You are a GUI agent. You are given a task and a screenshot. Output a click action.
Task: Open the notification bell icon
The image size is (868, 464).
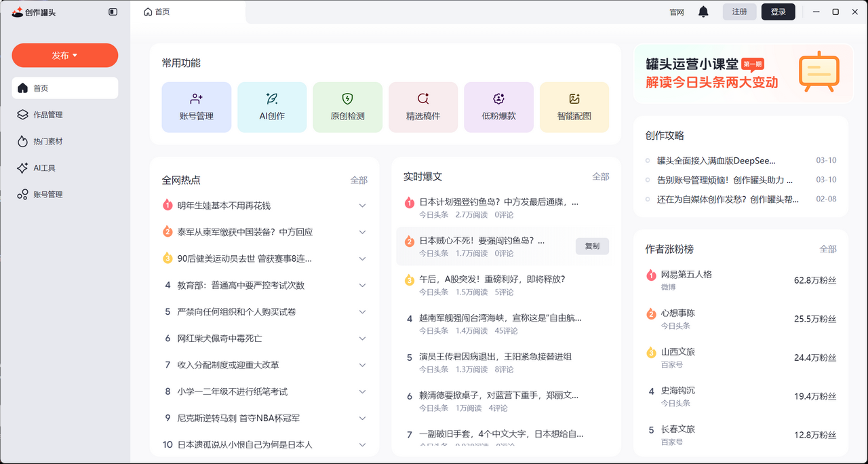(703, 12)
